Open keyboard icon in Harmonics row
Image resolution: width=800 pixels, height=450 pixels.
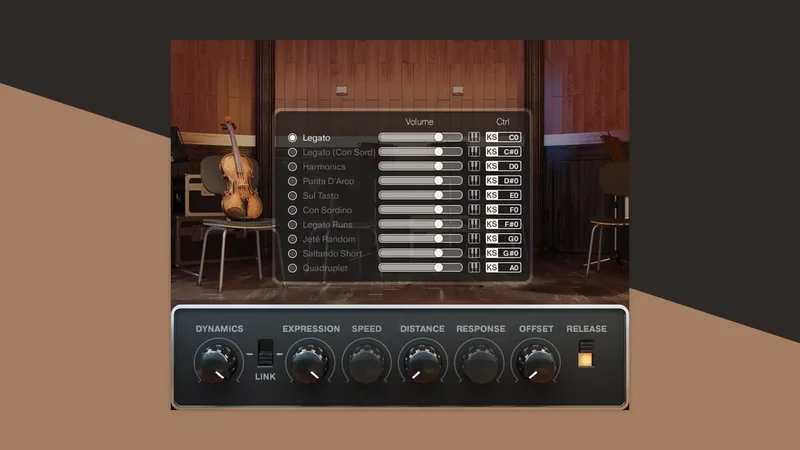pyautogui.click(x=474, y=166)
